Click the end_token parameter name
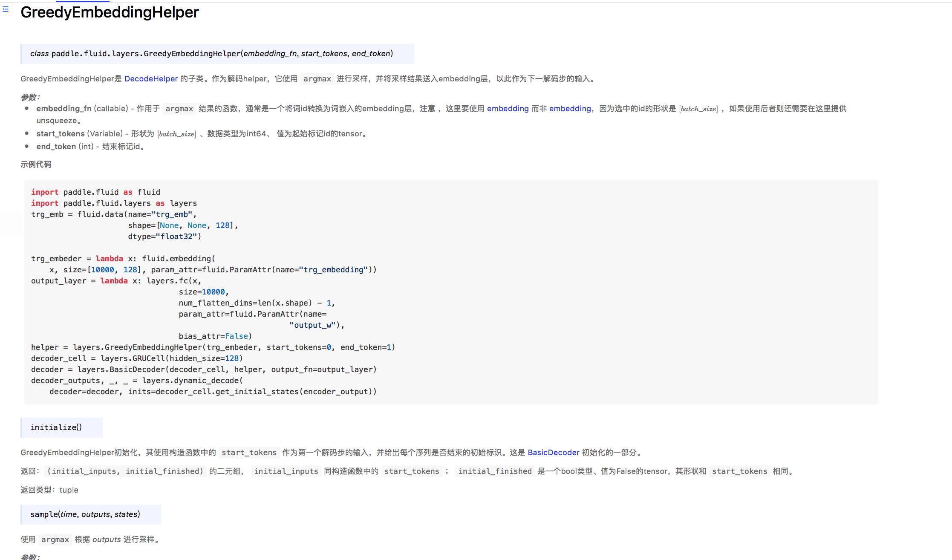952x560 pixels. pyautogui.click(x=56, y=147)
